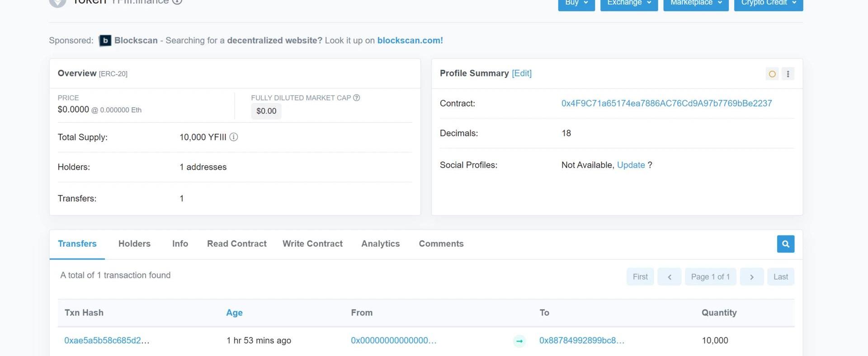
Task: Open the Info tab
Action: 180,244
